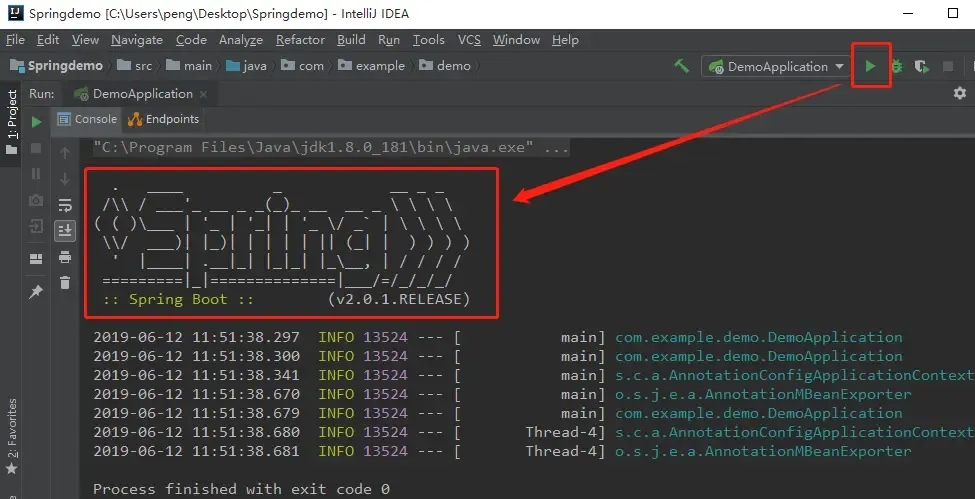Restore layout in the Run panel

pos(36,258)
